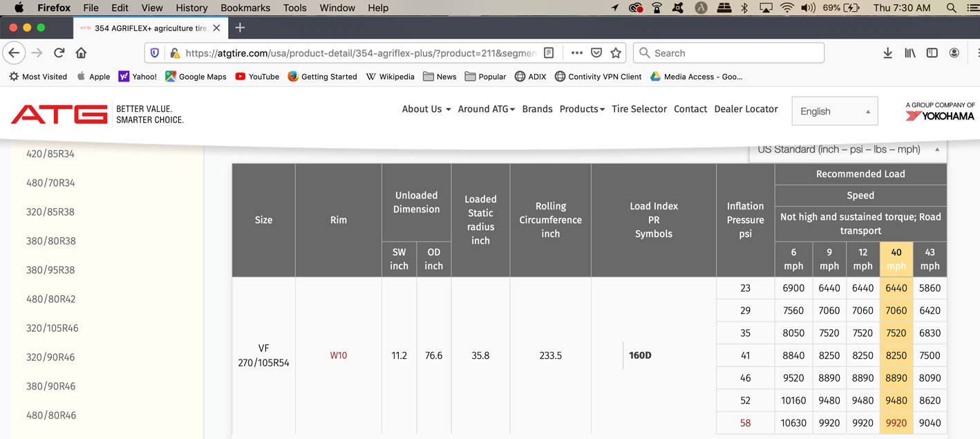
Task: Open the Wikipedia bookmark
Action: (390, 77)
